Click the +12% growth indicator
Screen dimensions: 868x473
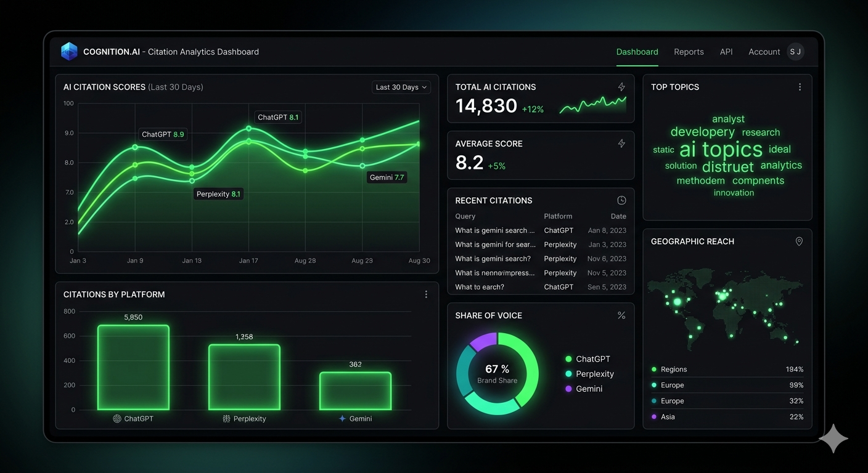point(533,109)
